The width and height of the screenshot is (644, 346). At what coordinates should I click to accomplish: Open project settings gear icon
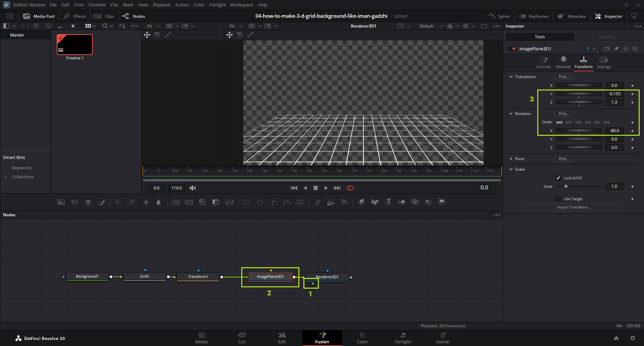(x=633, y=338)
